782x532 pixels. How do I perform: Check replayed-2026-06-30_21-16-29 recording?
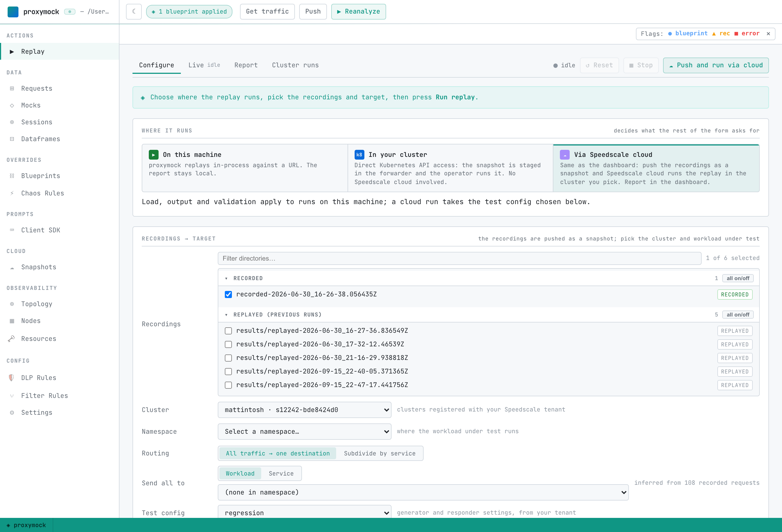pyautogui.click(x=228, y=358)
